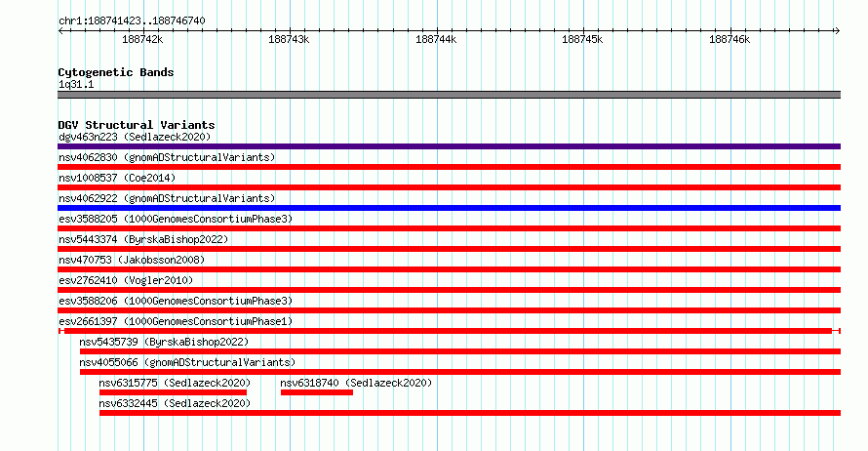This screenshot has height=451, width=868.
Task: Click the DGV Structural Variants track title
Action: [x=137, y=125]
